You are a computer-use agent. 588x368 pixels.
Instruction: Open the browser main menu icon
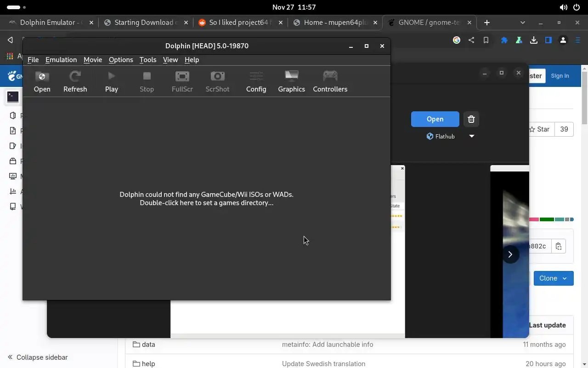coord(578,40)
